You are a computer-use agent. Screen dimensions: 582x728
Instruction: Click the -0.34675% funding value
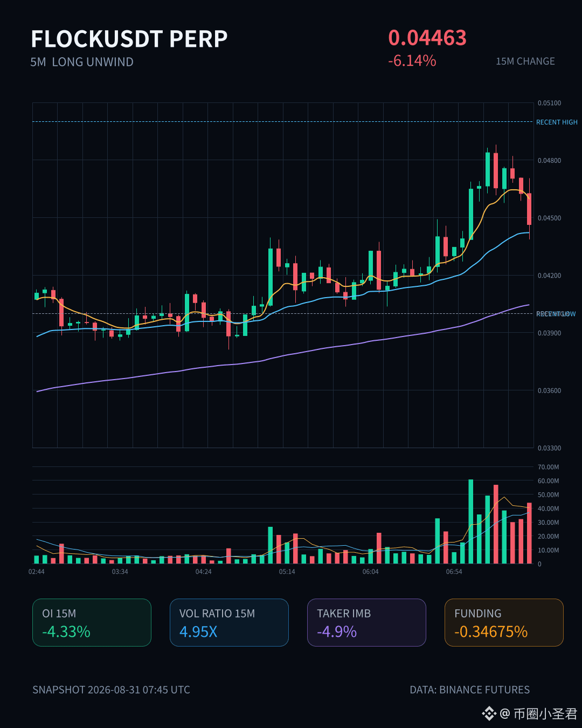tap(491, 631)
